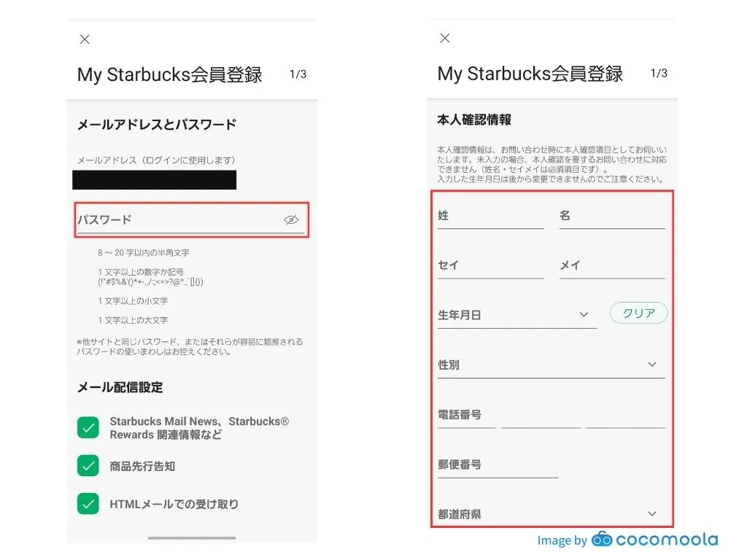Click the right My Starbucks会員登録 title

[530, 74]
